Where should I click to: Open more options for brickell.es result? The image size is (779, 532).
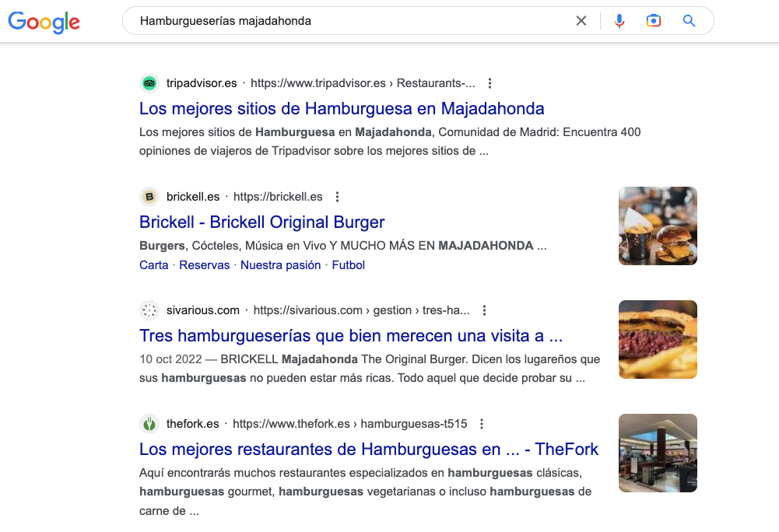(x=337, y=197)
